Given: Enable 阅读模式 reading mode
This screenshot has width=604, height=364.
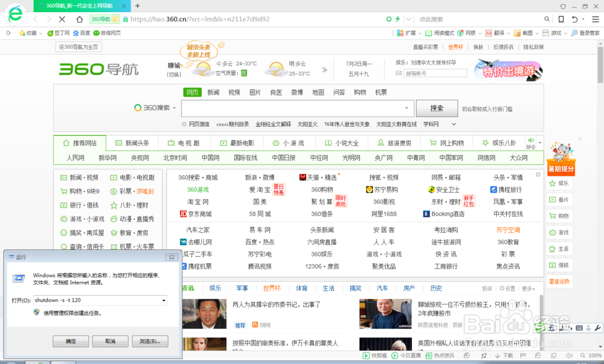Looking at the screenshot, I should tap(440, 33).
